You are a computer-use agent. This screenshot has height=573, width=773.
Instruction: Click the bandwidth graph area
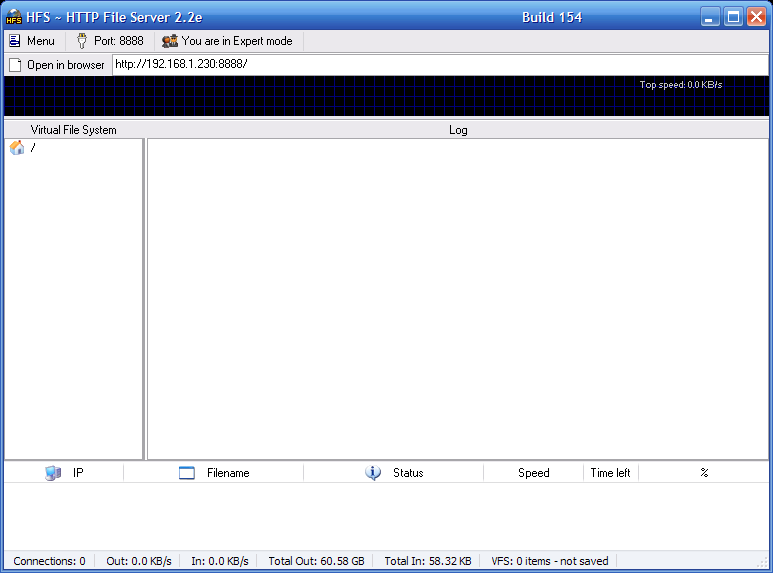click(386, 97)
